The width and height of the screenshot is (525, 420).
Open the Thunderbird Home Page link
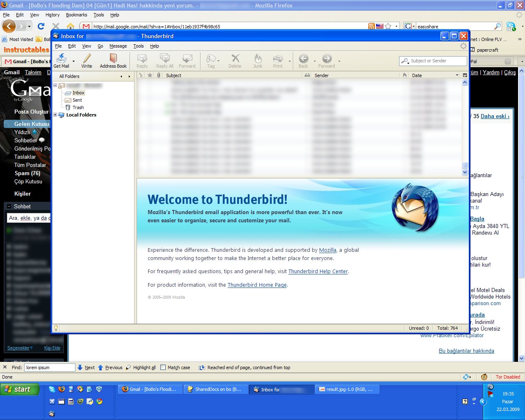[257, 285]
